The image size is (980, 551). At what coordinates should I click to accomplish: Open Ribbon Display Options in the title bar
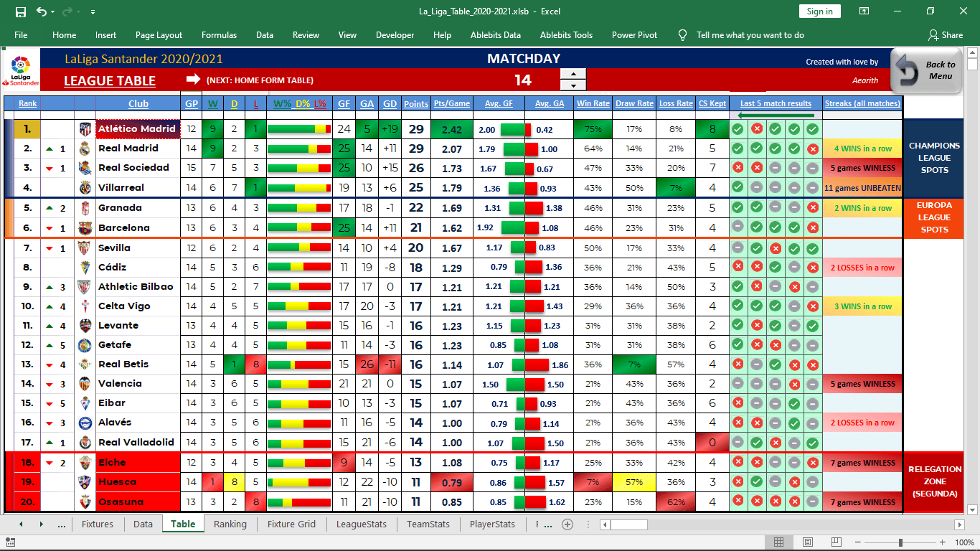coord(864,12)
